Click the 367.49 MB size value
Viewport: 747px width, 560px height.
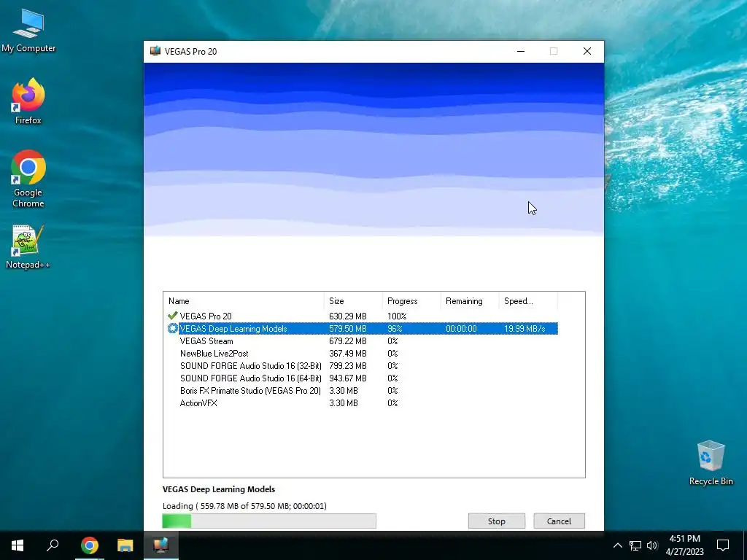(348, 354)
